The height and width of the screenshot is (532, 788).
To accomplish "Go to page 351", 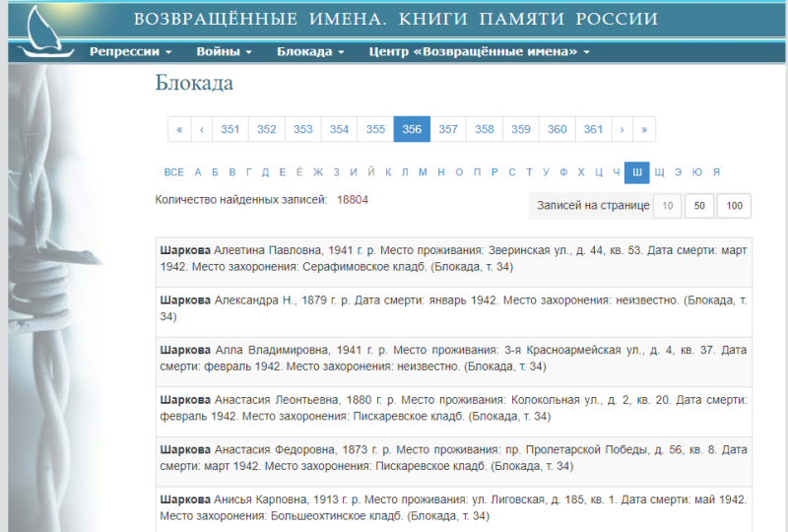I will point(230,129).
